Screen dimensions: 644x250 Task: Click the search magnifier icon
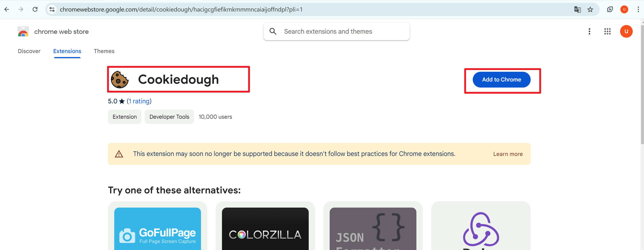[273, 31]
